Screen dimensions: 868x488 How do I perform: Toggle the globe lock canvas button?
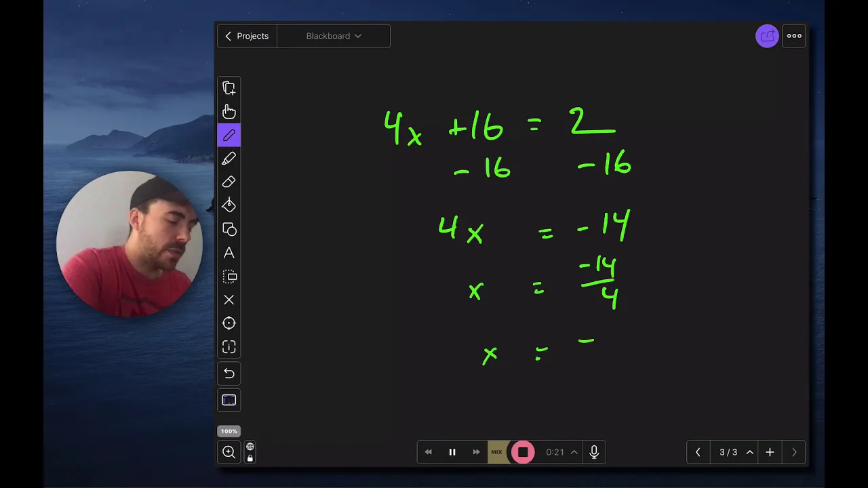(250, 452)
